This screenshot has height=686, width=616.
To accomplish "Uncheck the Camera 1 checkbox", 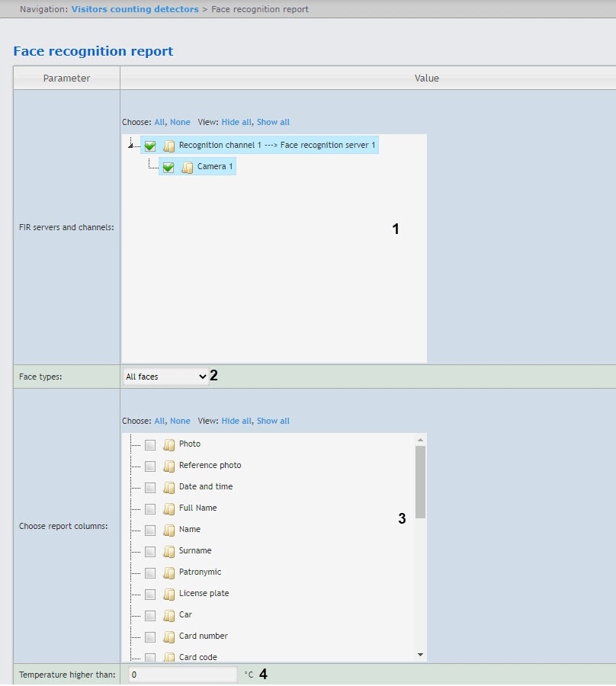I will pos(168,167).
